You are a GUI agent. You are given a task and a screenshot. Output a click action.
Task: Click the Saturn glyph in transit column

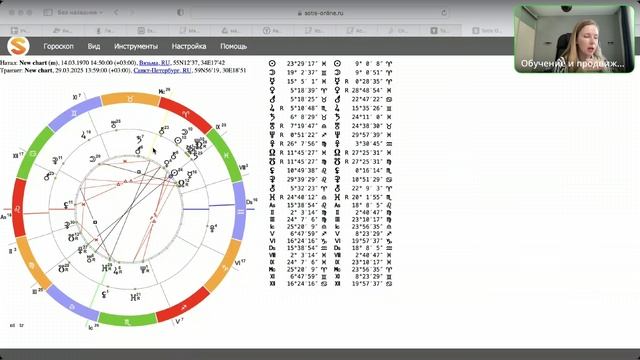pyautogui.click(x=337, y=117)
